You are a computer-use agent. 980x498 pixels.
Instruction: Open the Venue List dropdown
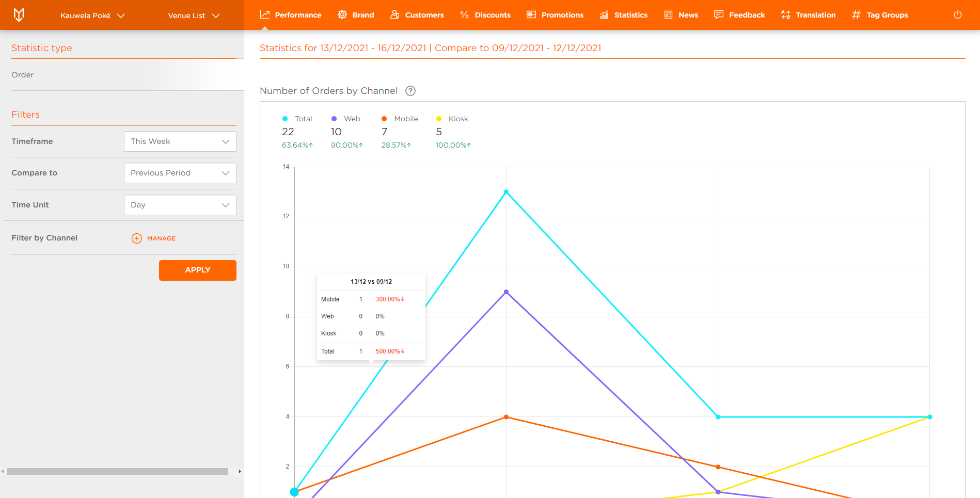[194, 15]
